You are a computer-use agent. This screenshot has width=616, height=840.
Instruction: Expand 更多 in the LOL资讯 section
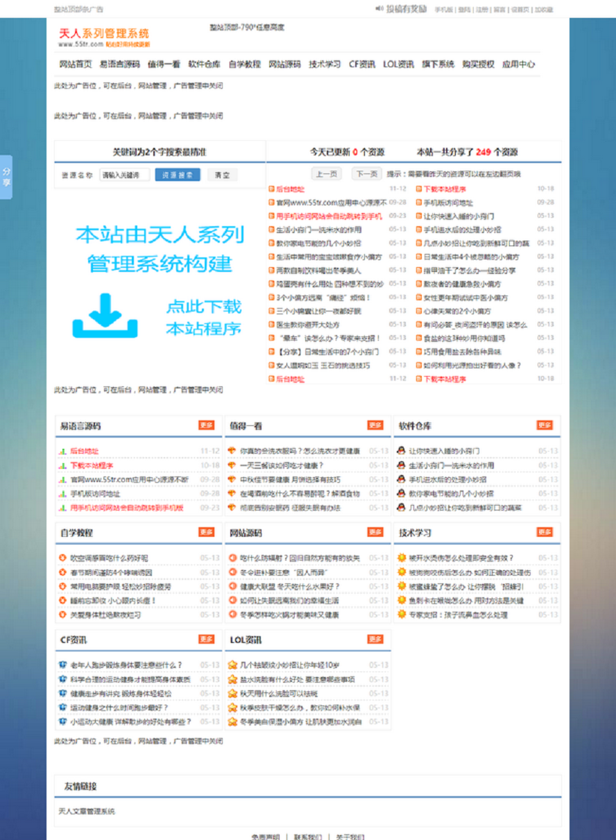[x=375, y=639]
